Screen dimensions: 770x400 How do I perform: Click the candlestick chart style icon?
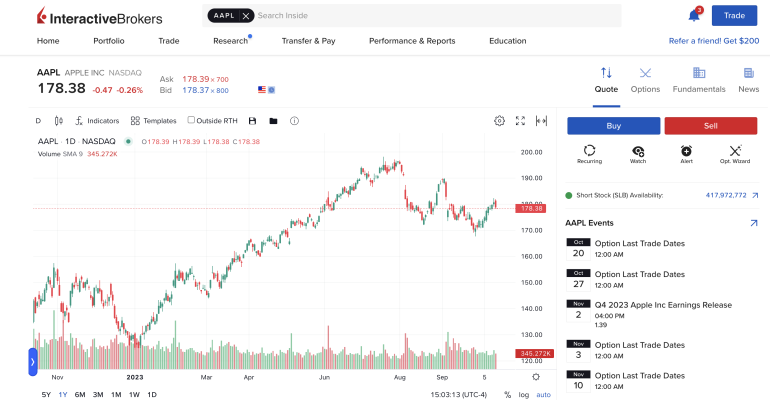(x=59, y=121)
